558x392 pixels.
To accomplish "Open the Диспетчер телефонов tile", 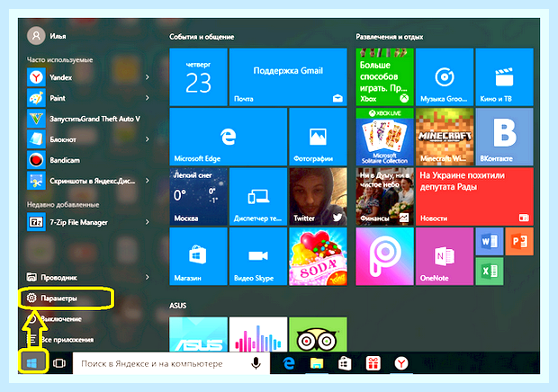I will pyautogui.click(x=258, y=197).
